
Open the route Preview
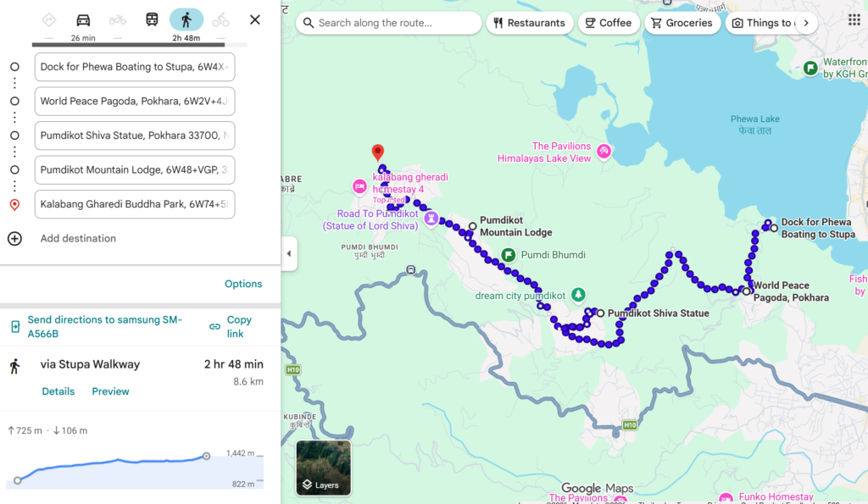tap(110, 391)
